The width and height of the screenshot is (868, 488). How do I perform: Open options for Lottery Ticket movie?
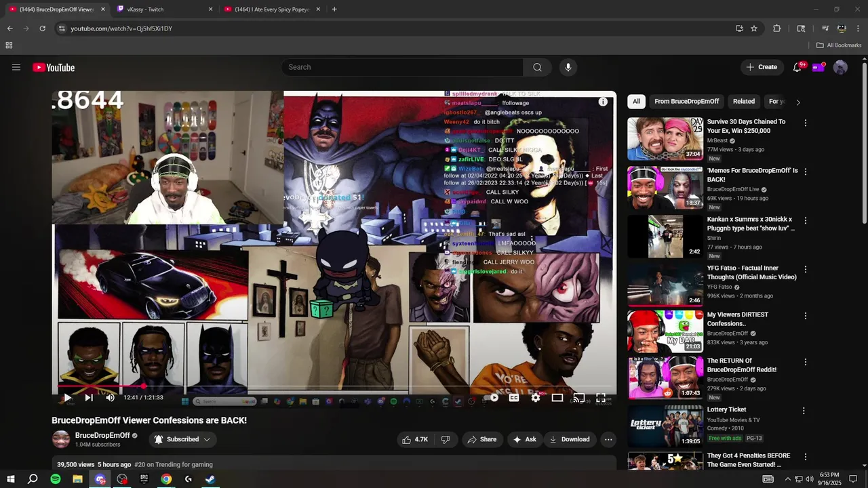(804, 411)
